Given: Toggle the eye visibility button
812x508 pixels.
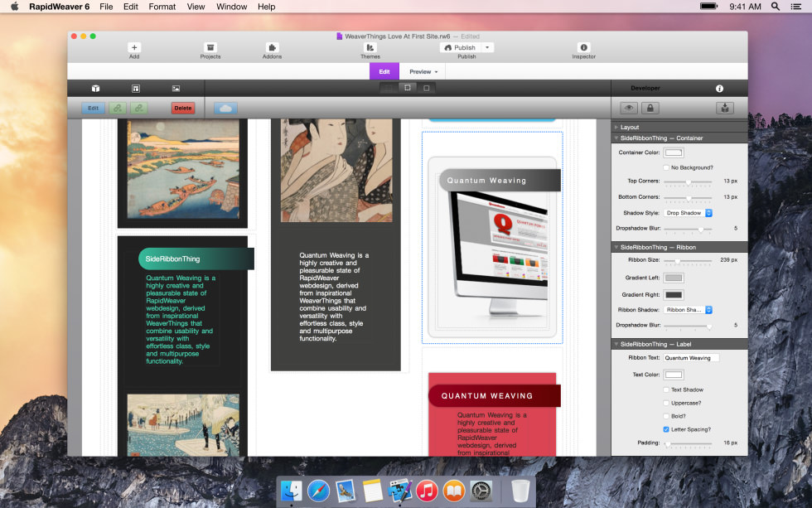Looking at the screenshot, I should click(629, 109).
